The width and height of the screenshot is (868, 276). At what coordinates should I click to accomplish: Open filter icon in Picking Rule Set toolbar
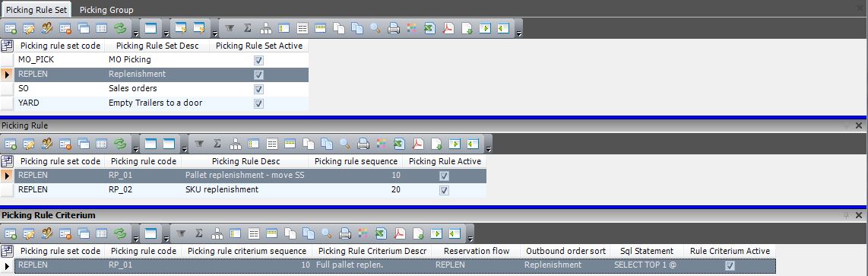230,27
